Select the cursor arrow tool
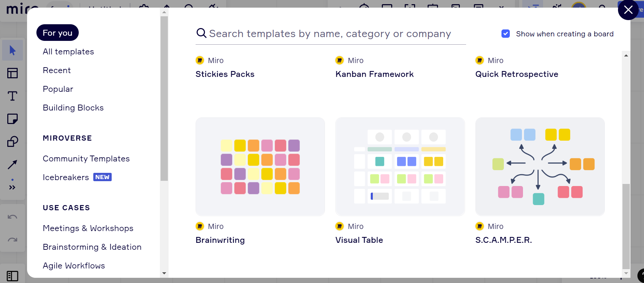 click(x=12, y=51)
